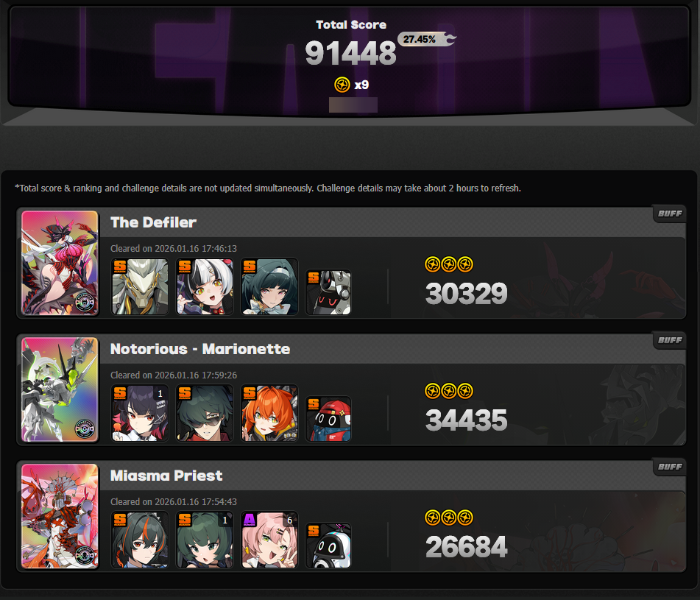Select the pink-haired A-rank agent icon
Screen dimensions: 700x600
click(269, 540)
